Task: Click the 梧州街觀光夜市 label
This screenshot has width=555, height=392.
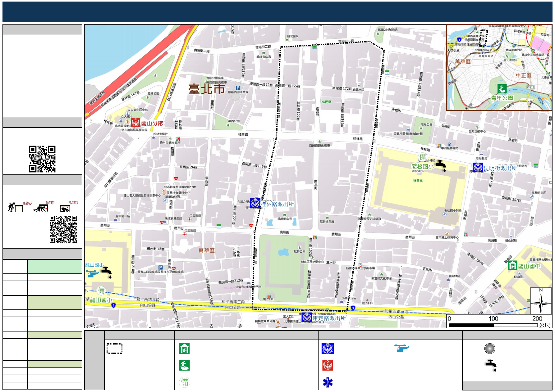Action: point(170,142)
